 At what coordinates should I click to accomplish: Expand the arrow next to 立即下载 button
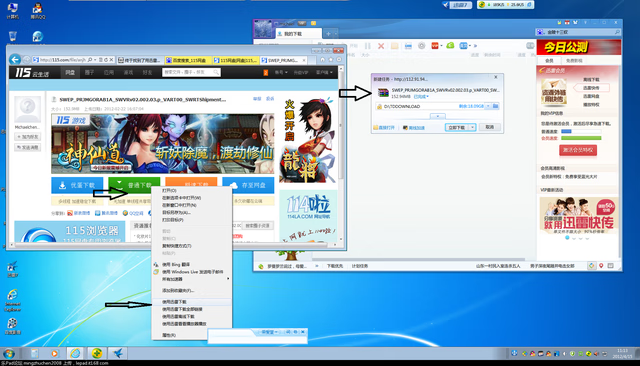472,127
